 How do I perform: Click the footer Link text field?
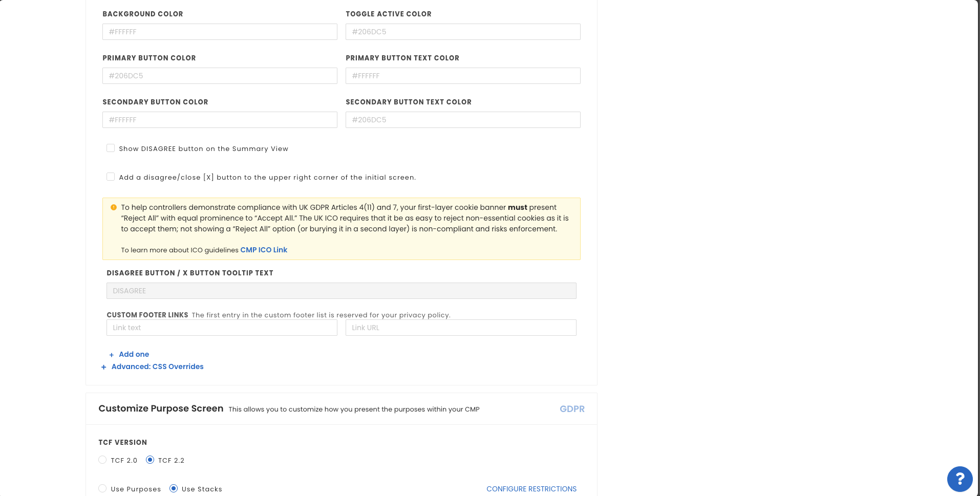(222, 328)
